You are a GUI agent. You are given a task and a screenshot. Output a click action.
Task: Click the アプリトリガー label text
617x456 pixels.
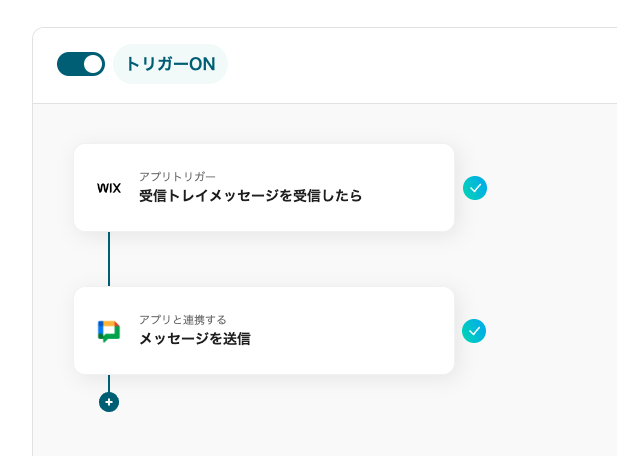click(x=177, y=176)
